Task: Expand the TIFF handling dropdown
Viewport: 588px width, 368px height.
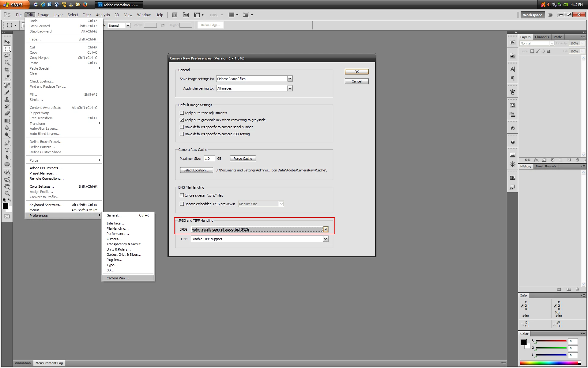Action: [x=326, y=239]
